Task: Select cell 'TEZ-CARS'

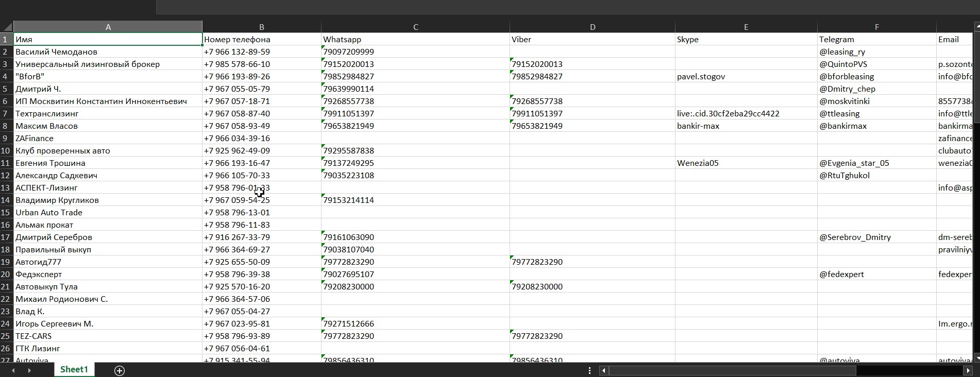Action: tap(108, 336)
